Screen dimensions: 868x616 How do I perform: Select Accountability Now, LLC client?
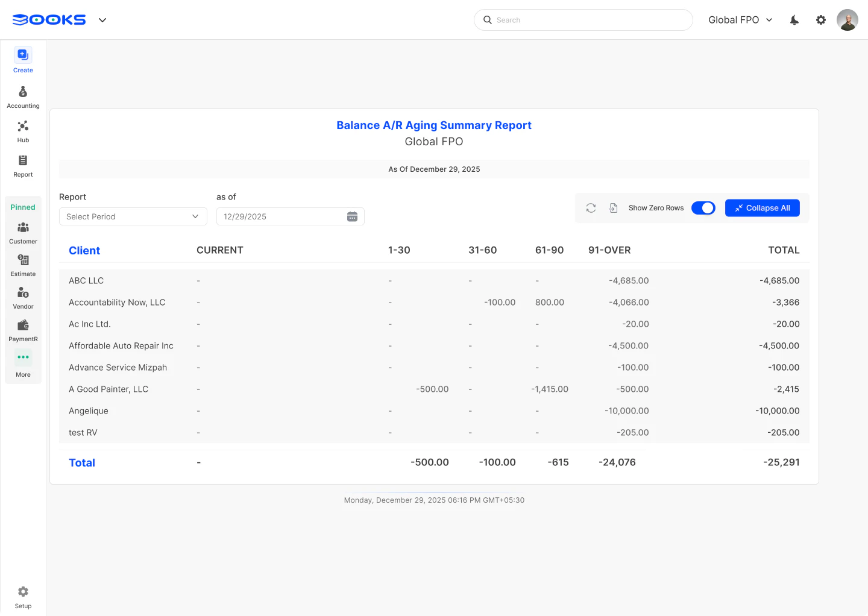(117, 303)
